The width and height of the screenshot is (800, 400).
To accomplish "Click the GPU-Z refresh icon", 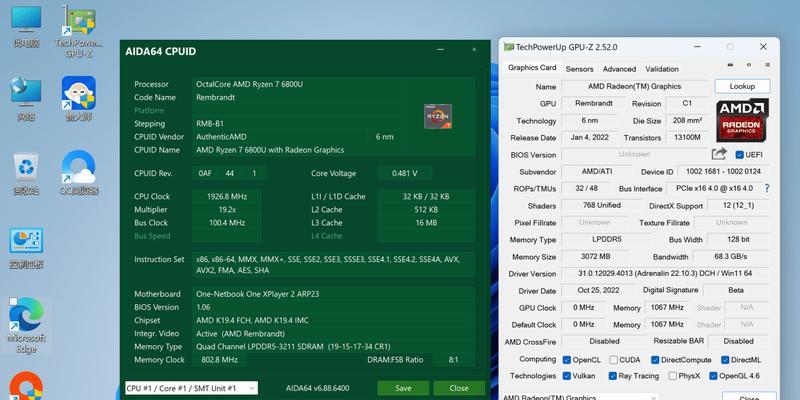I will point(749,65).
